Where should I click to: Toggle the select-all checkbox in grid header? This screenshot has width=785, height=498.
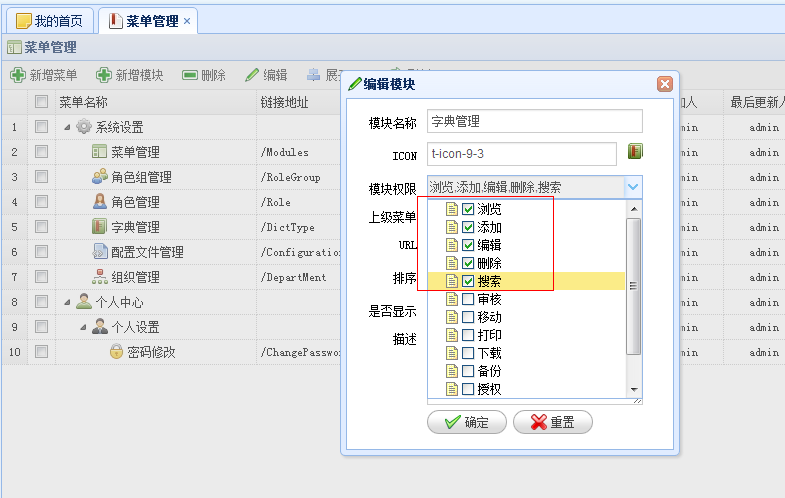click(x=41, y=102)
